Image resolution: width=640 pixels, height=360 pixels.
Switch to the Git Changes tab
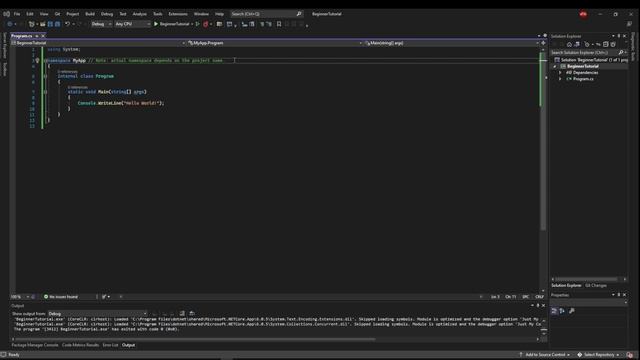(x=596, y=285)
